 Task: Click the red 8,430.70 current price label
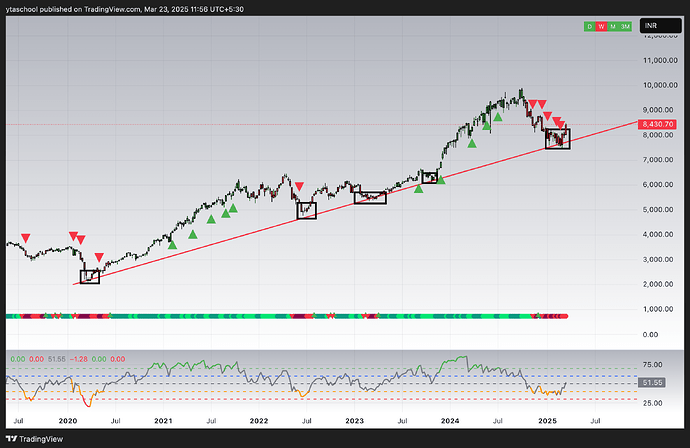pos(658,124)
